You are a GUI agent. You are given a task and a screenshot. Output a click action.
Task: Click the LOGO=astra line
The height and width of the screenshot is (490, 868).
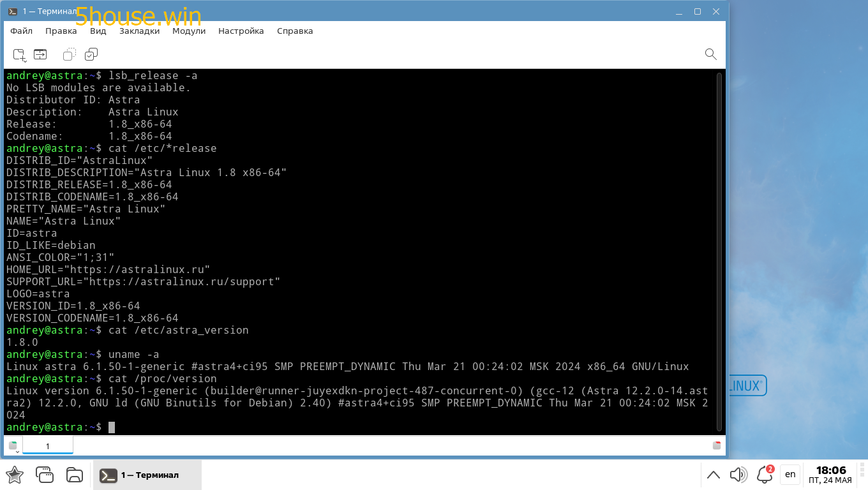pyautogui.click(x=38, y=293)
